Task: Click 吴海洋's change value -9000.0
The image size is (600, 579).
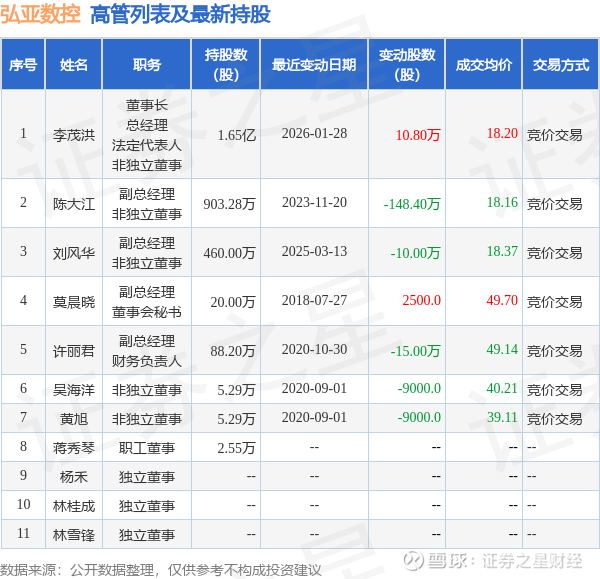Action: tap(419, 388)
